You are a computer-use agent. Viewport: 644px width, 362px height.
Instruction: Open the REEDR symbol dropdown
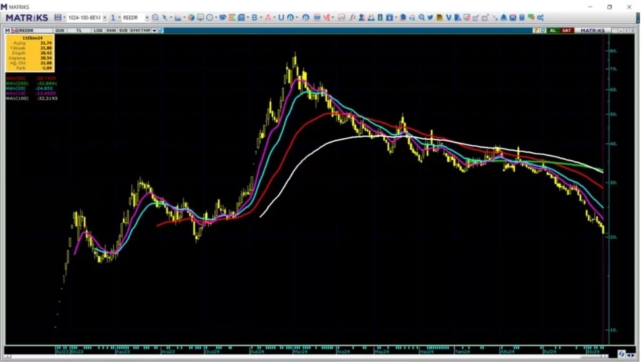tap(147, 18)
